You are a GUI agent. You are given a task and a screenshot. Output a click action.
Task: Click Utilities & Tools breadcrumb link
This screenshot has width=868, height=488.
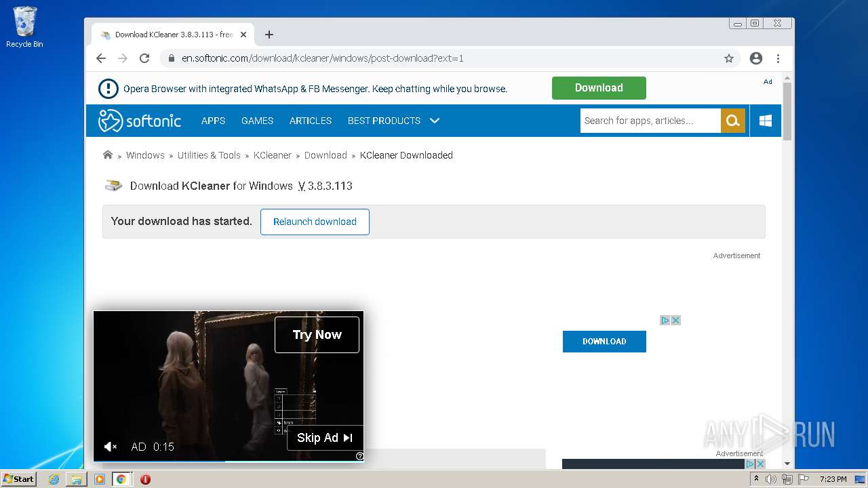209,155
